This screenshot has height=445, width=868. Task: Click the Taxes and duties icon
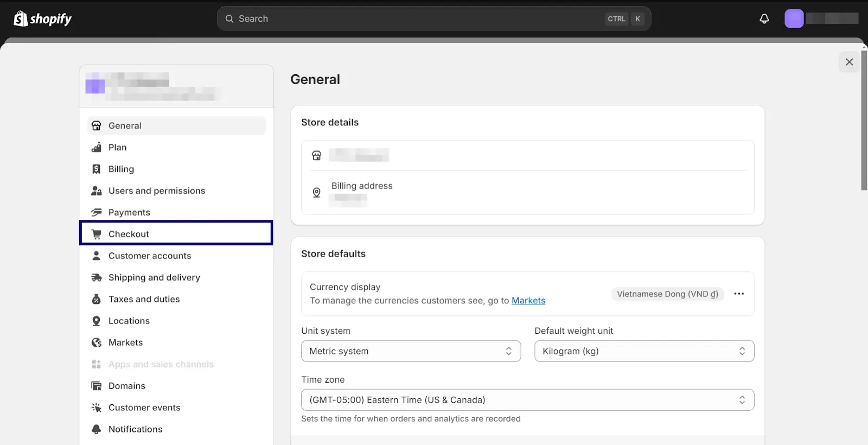click(x=97, y=300)
